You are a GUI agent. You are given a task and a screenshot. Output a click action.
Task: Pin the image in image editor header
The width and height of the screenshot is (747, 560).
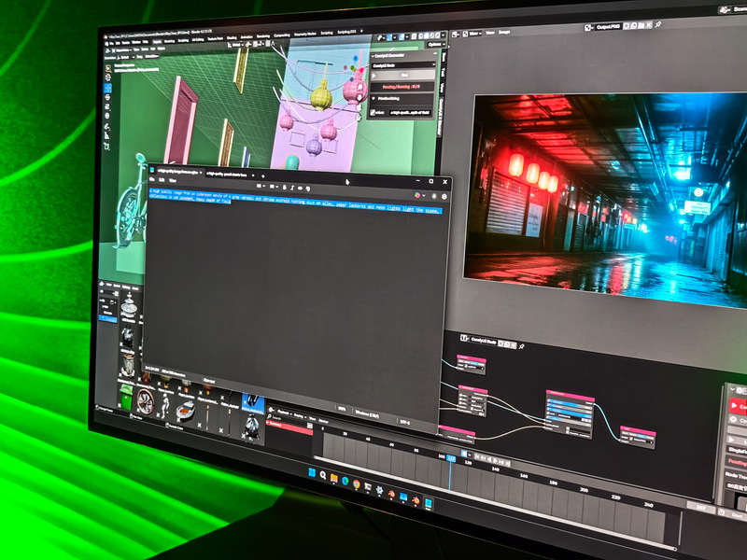[658, 24]
